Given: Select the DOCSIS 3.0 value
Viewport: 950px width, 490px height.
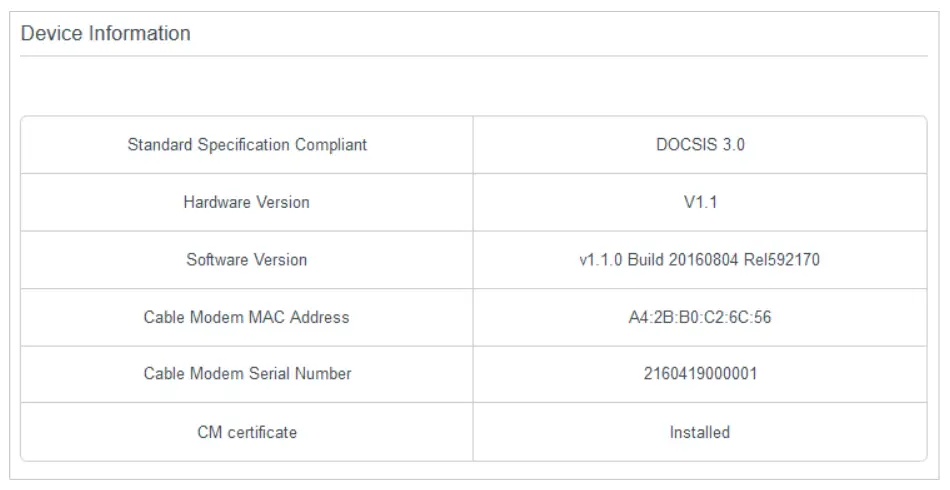Looking at the screenshot, I should click(x=700, y=145).
